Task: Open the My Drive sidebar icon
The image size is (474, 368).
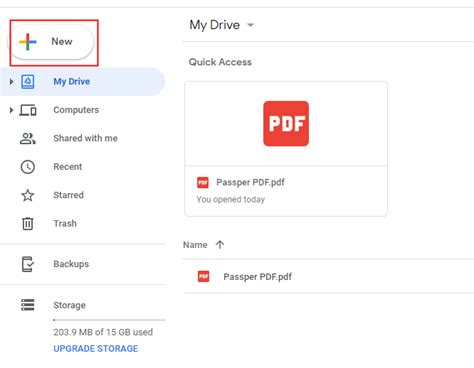Action: click(x=28, y=81)
